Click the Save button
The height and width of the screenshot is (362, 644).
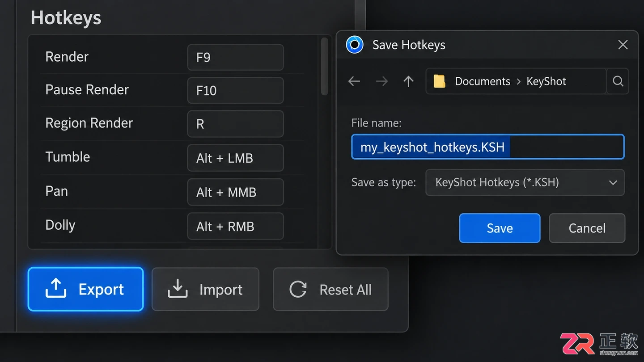pyautogui.click(x=500, y=228)
